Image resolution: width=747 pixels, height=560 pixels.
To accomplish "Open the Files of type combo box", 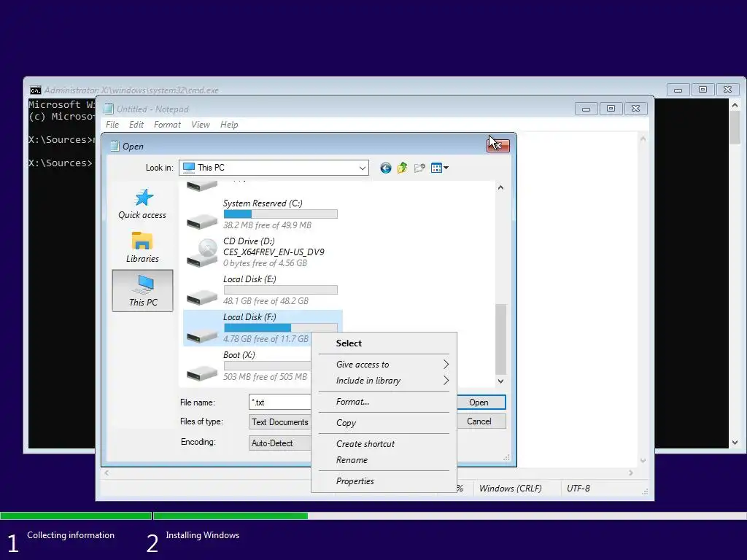I will (280, 422).
